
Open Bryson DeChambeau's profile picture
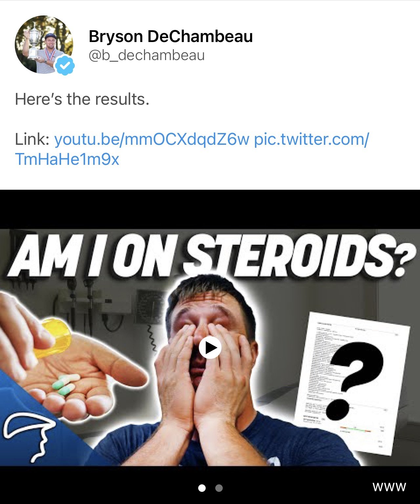[x=44, y=45]
